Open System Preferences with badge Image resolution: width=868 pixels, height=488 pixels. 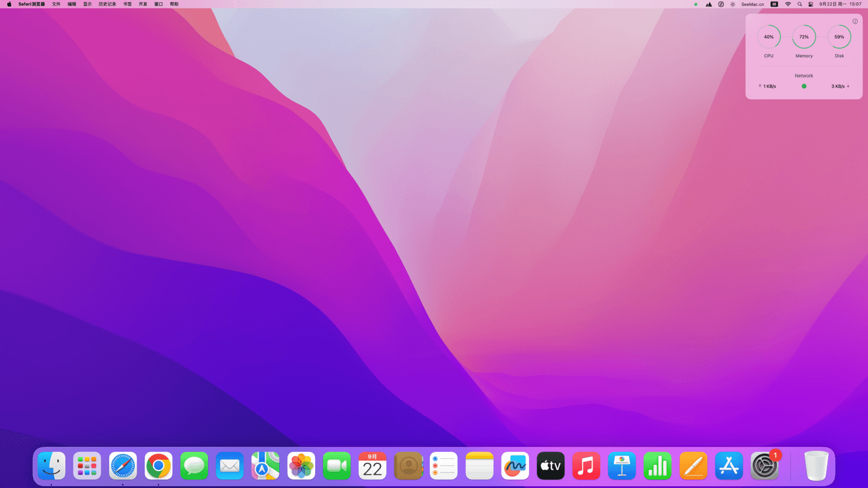[764, 466]
